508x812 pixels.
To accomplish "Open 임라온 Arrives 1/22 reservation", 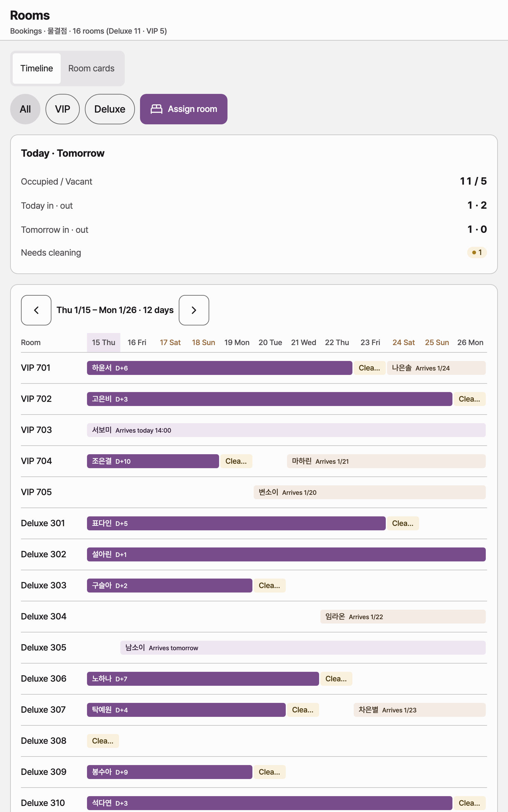I will pos(403,617).
